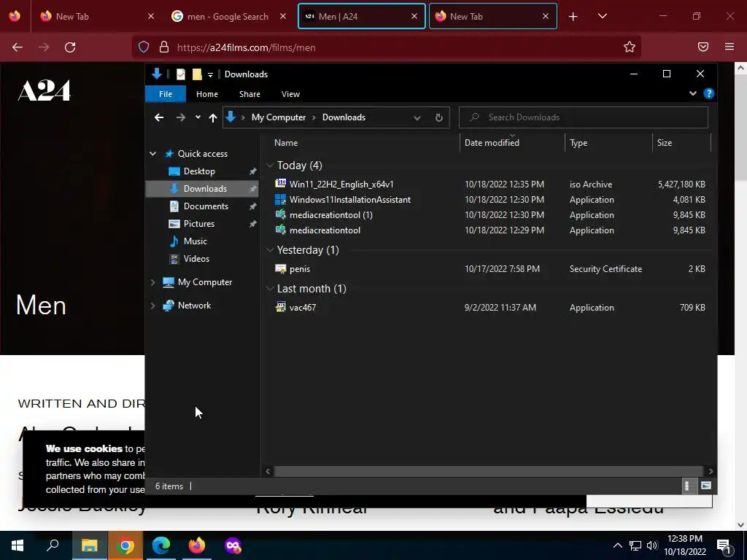
Task: Expand the Network tree node
Action: pyautogui.click(x=153, y=306)
